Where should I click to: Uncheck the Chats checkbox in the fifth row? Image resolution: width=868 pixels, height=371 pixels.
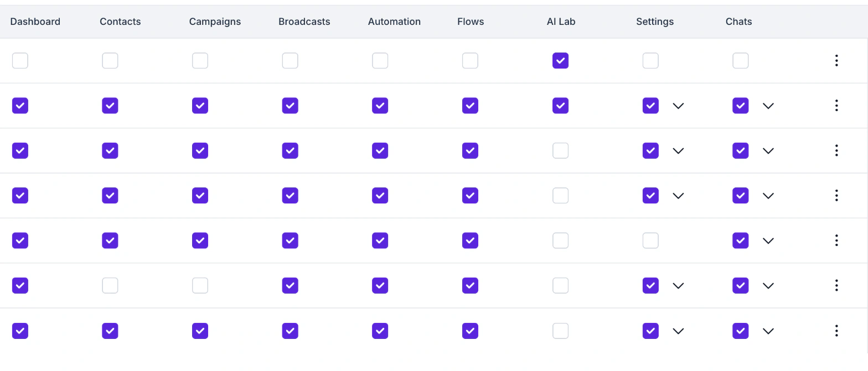(741, 241)
